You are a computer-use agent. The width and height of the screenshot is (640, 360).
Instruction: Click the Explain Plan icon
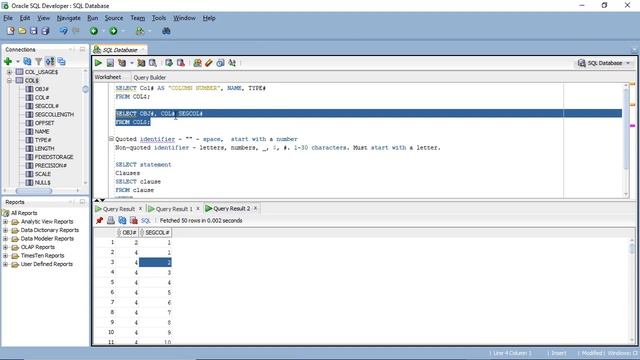coord(122,63)
